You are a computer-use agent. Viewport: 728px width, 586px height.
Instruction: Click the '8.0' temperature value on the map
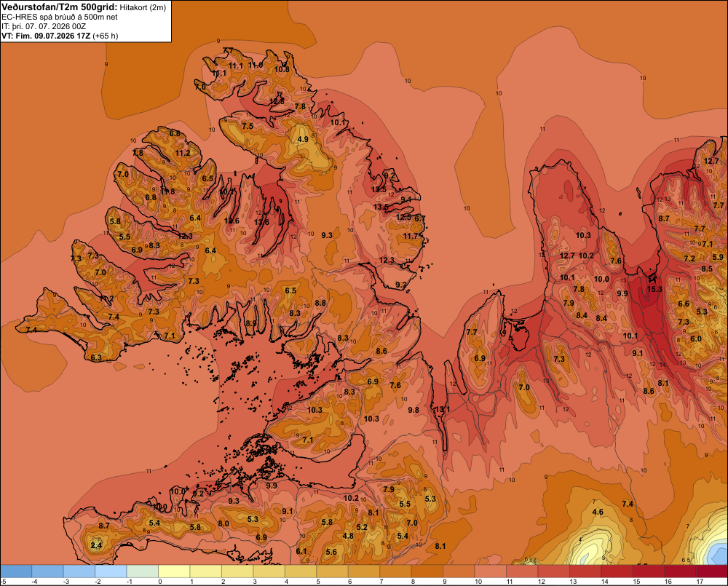(x=223, y=523)
